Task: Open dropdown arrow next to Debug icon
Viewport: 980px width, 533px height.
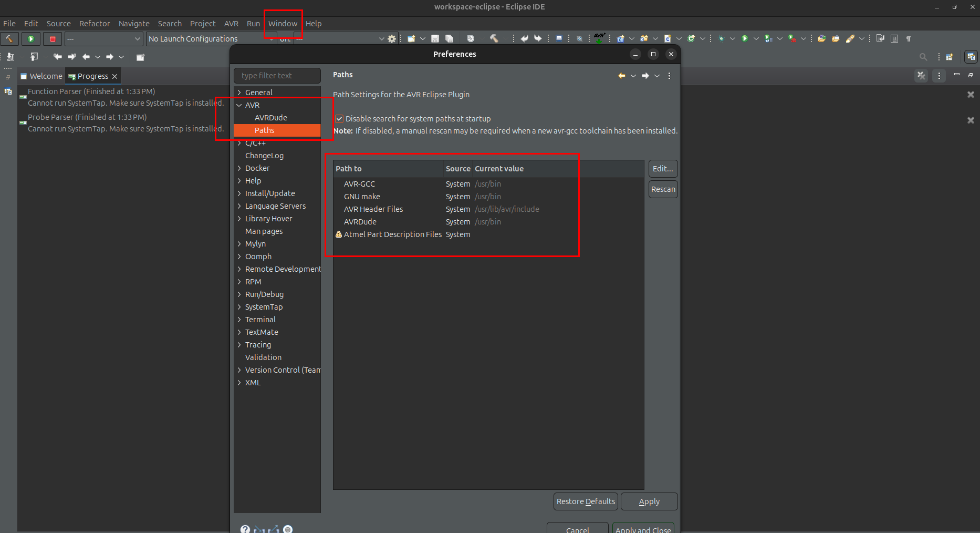Action: tap(733, 38)
